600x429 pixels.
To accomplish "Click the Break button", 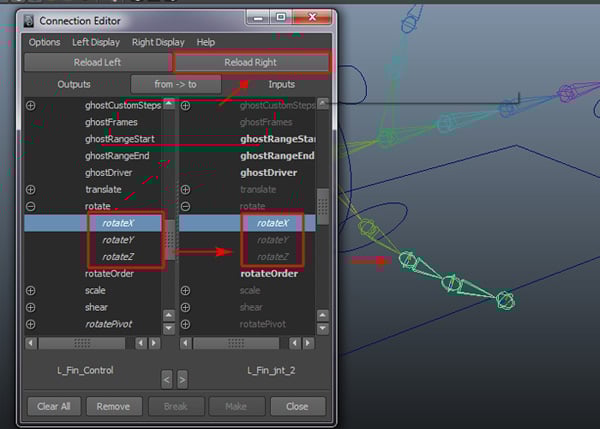I will pyautogui.click(x=176, y=406).
